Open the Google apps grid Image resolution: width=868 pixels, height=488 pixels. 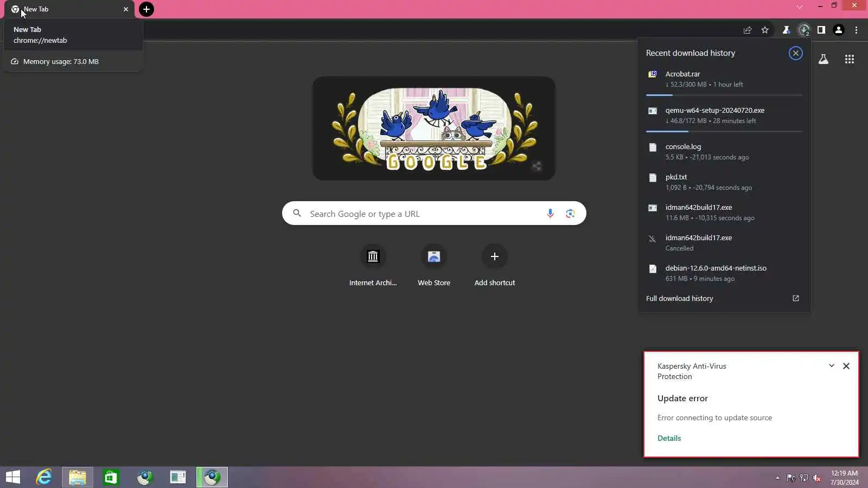[850, 59]
